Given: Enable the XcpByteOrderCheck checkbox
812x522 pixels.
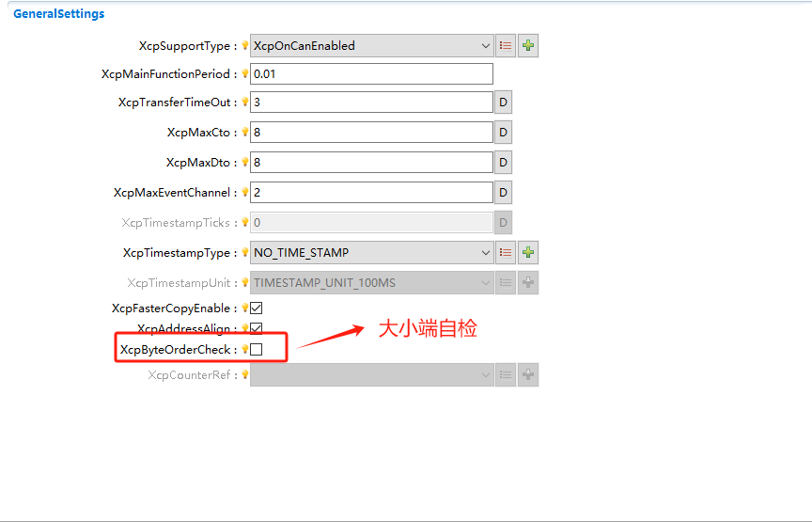Looking at the screenshot, I should click(257, 349).
